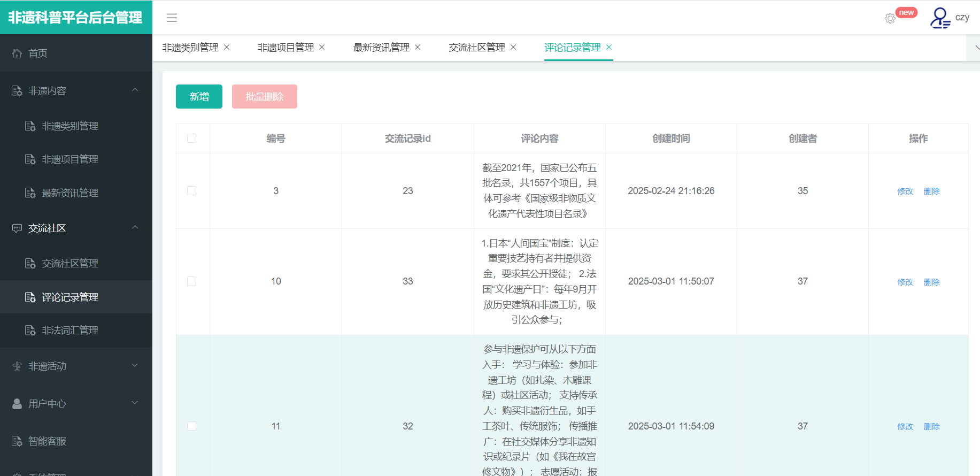Open 非法词汇管理 in the sidebar
Viewport: 980px width, 476px height.
tap(70, 331)
